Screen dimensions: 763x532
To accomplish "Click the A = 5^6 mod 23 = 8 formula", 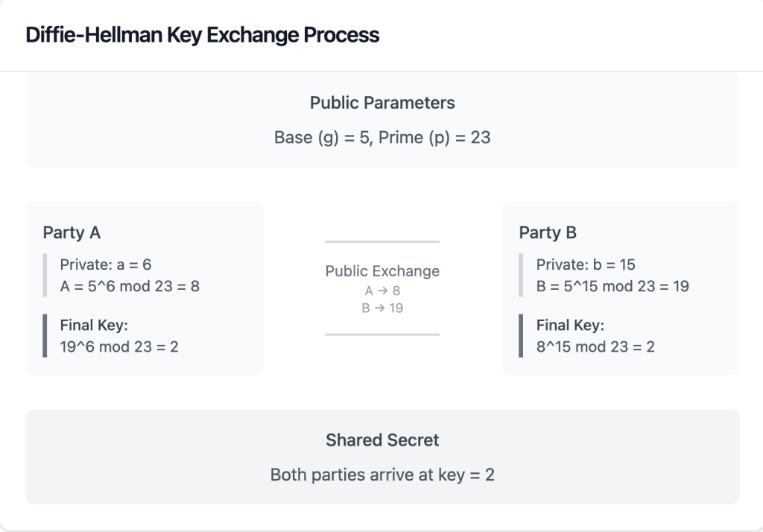I will [130, 285].
